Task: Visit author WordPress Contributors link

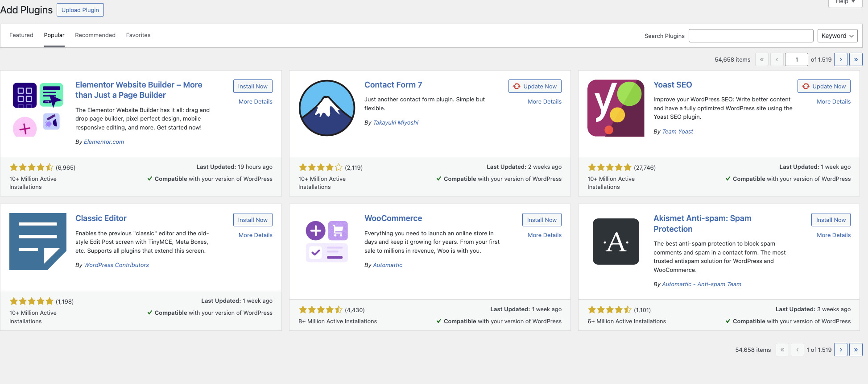Action: pos(116,265)
